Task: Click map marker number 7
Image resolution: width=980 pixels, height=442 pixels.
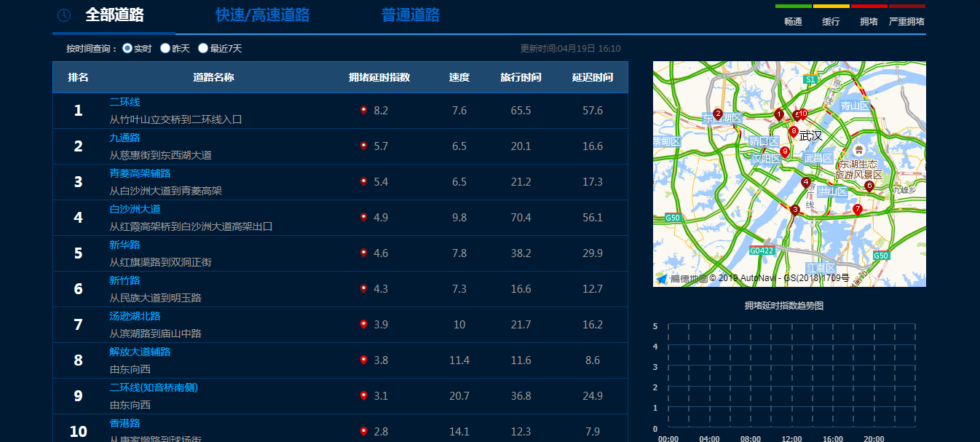Action: [x=857, y=210]
